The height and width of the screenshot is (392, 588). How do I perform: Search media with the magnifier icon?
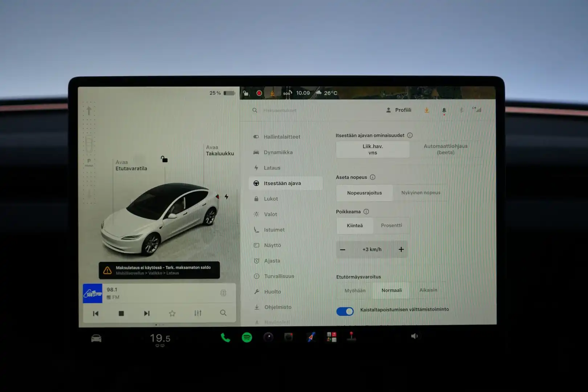(223, 313)
